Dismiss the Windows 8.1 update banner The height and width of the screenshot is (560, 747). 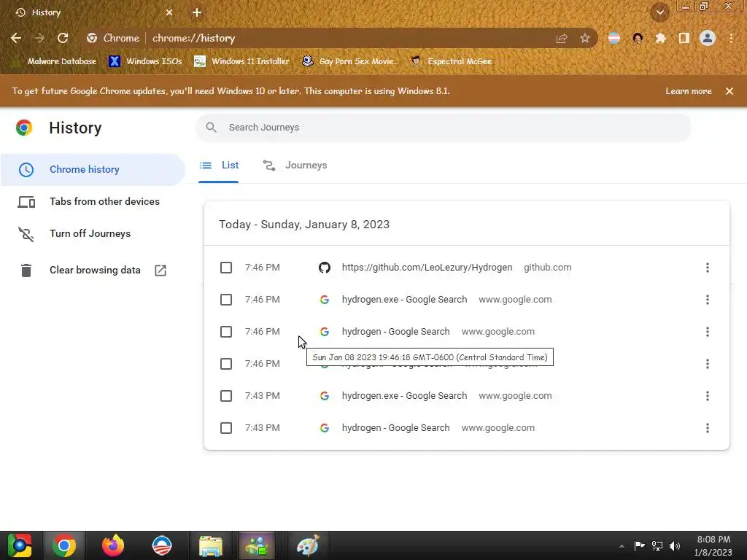[729, 91]
